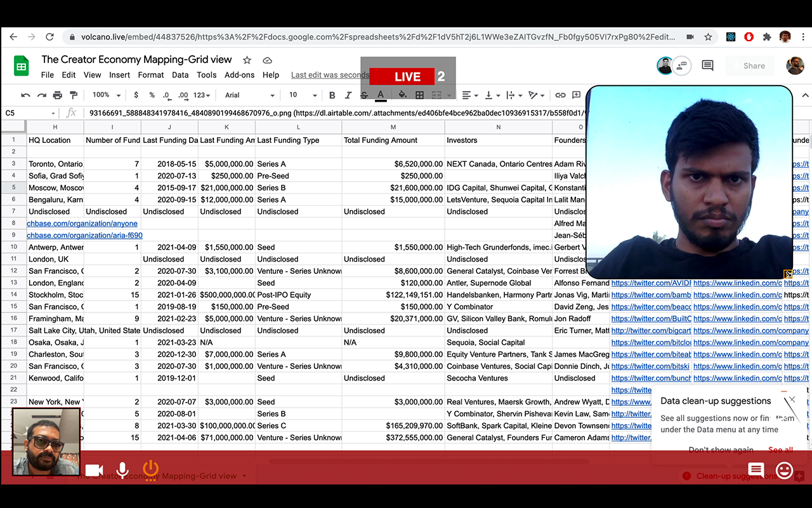Image resolution: width=812 pixels, height=508 pixels.
Task: Click the small webcam thumbnail of bearded man
Action: click(46, 442)
